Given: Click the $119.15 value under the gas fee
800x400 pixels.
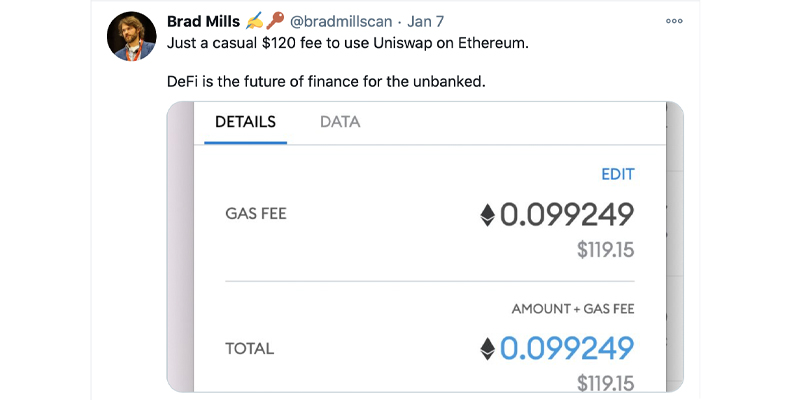Looking at the screenshot, I should coord(605,250).
